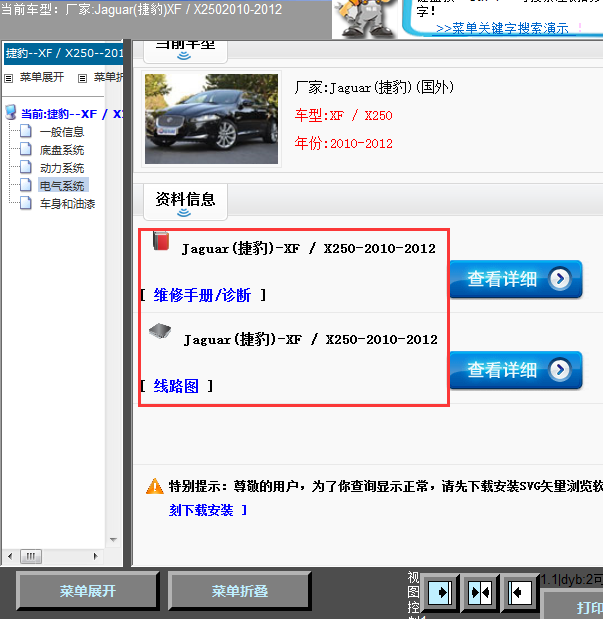Open the 一般信息 tree item
The width and height of the screenshot is (603, 620).
(62, 132)
